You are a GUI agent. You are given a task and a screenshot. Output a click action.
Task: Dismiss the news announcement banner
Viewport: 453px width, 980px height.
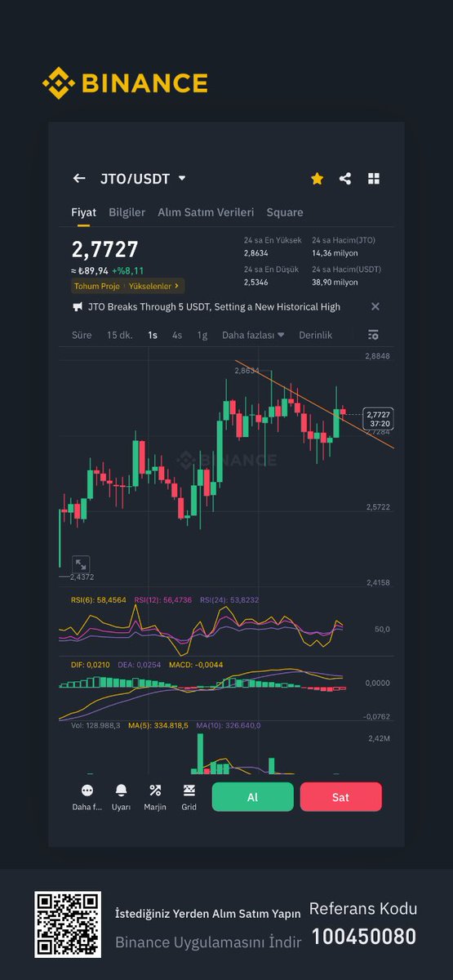click(375, 307)
